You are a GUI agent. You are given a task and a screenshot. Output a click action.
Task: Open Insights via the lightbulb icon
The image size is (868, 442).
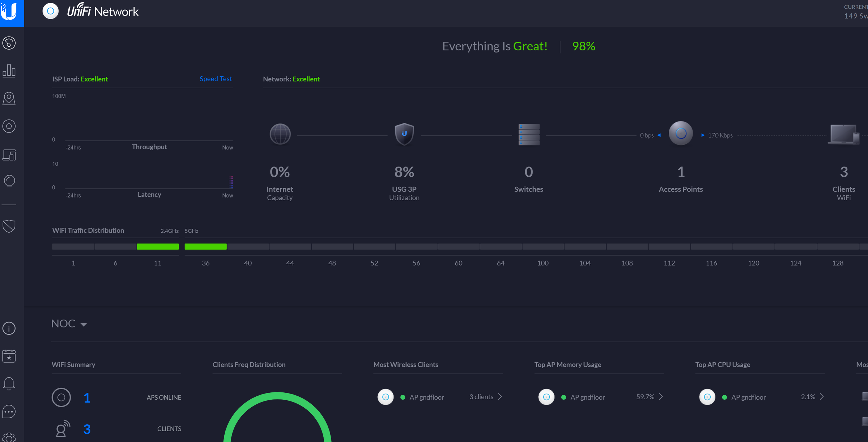[x=9, y=181]
